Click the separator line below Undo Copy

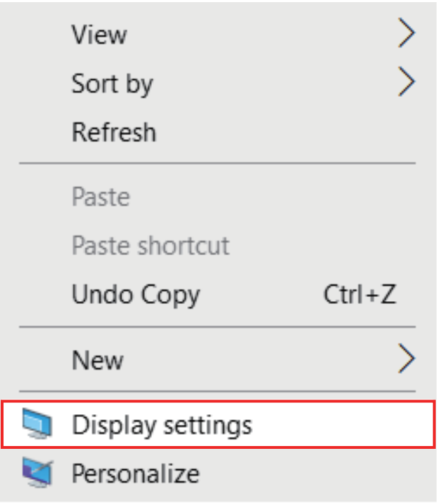[217, 327]
